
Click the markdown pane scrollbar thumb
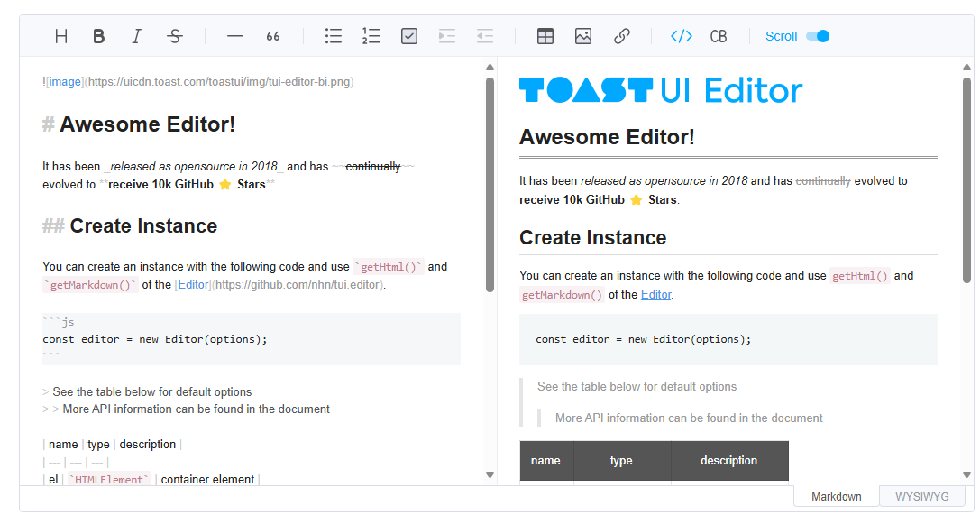pos(490,185)
